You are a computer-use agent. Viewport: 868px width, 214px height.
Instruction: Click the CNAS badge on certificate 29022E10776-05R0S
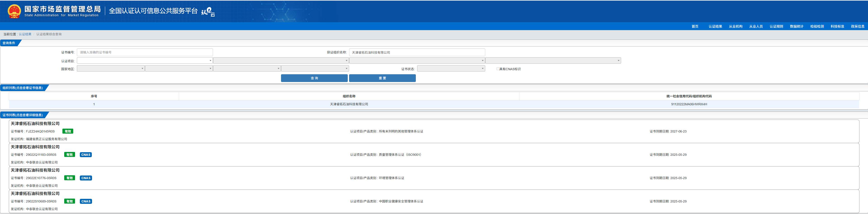(86, 178)
